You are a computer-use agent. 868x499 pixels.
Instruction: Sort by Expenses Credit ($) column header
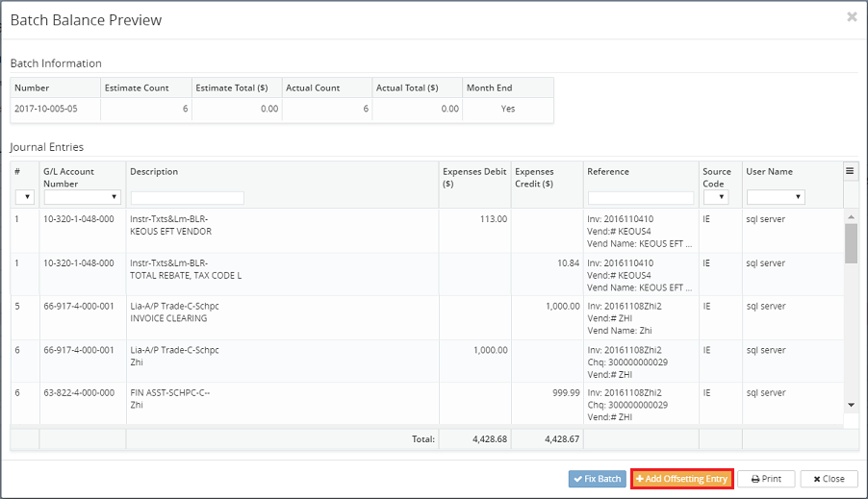(546, 178)
